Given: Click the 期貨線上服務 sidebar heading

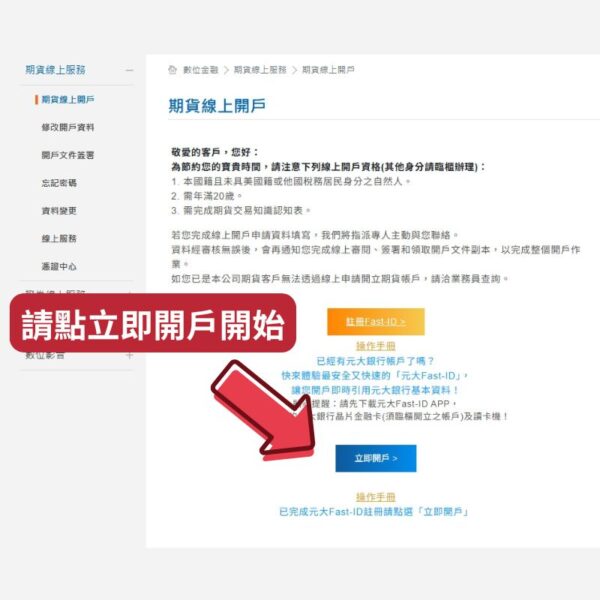Looking at the screenshot, I should point(55,70).
